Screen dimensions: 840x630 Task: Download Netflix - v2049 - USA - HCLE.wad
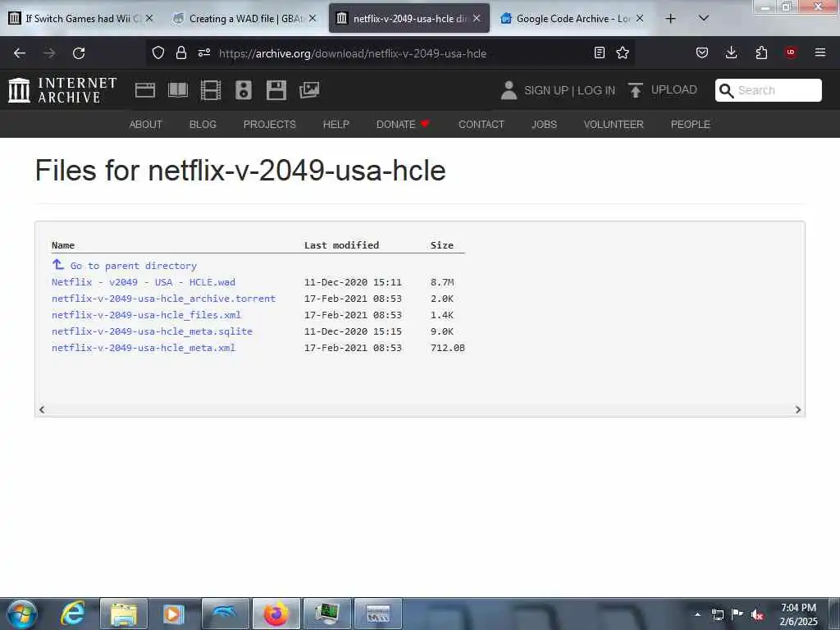(x=144, y=282)
